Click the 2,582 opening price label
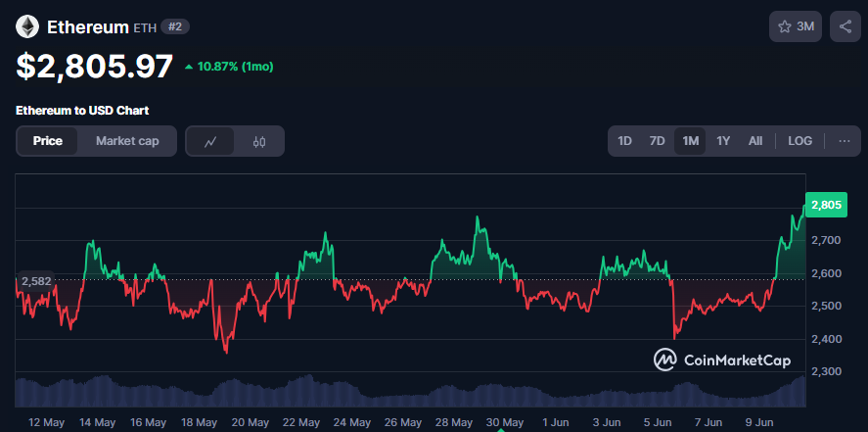868x432 pixels. pos(36,281)
